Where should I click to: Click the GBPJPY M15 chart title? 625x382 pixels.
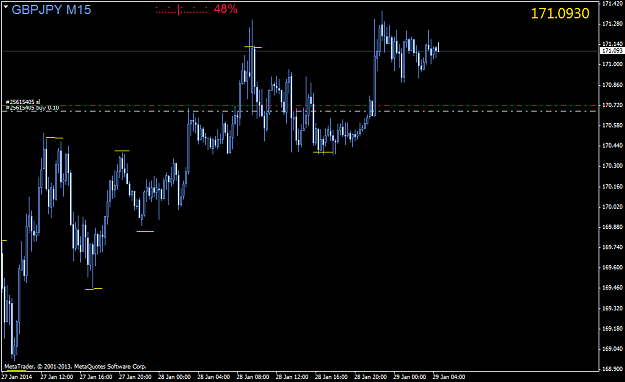[x=51, y=10]
